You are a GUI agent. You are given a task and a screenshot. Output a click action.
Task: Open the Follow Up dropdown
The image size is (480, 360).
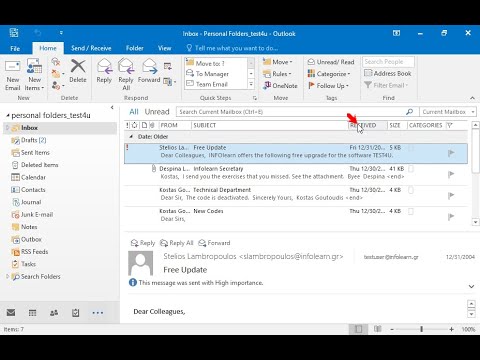tap(328, 86)
